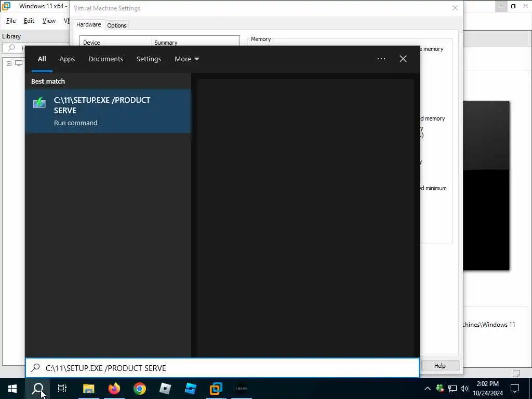
Task: Click the VM console preview thumbnail
Action: click(x=486, y=185)
